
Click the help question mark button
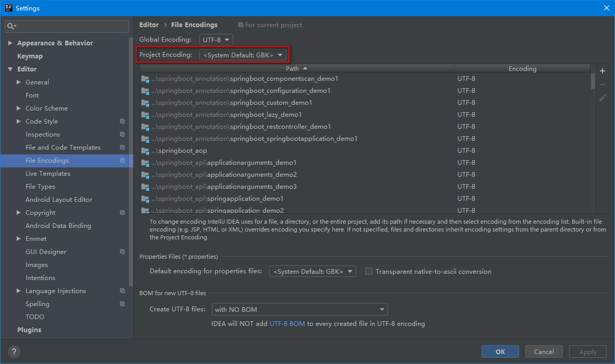point(14,351)
